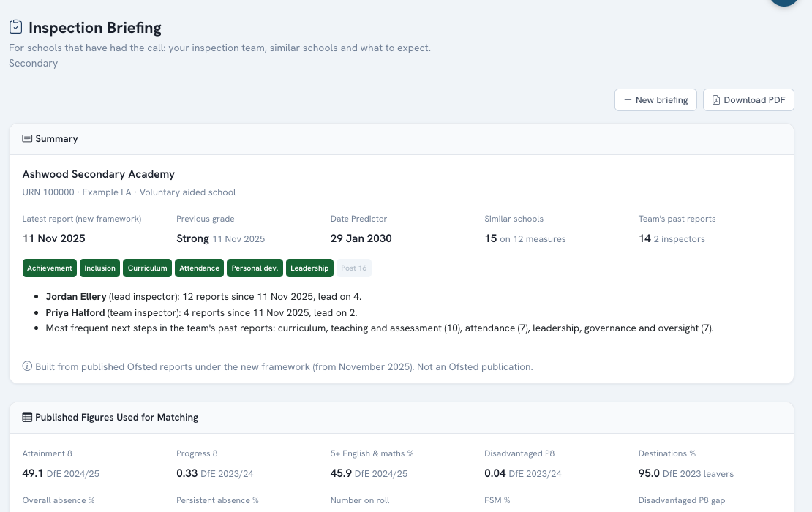Click the Most frequent next steps bullet

click(x=380, y=328)
